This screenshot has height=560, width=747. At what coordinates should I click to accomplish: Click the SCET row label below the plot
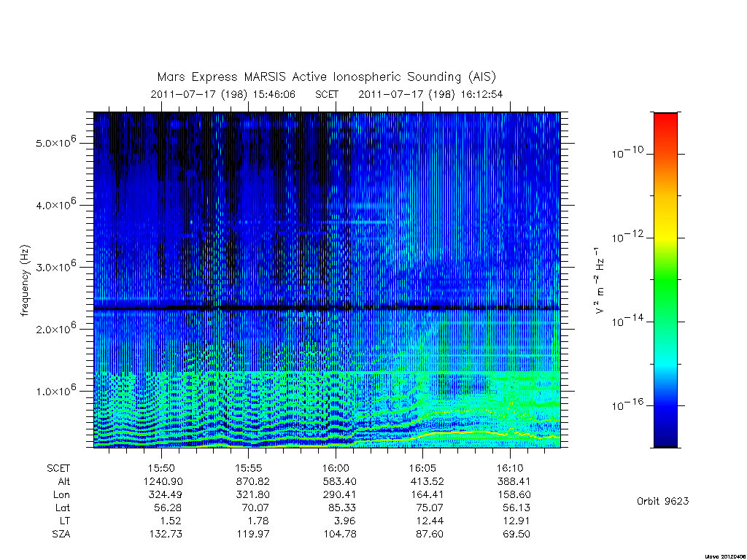point(58,468)
